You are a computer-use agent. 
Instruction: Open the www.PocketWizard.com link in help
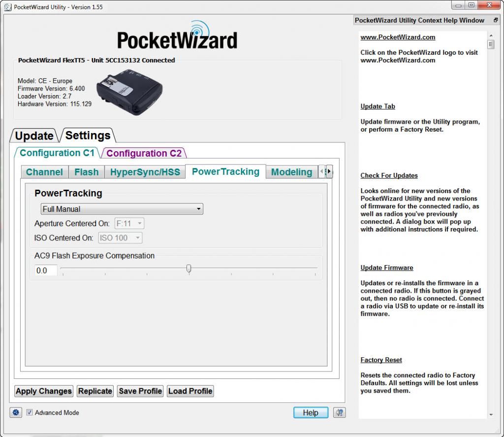[x=398, y=37]
